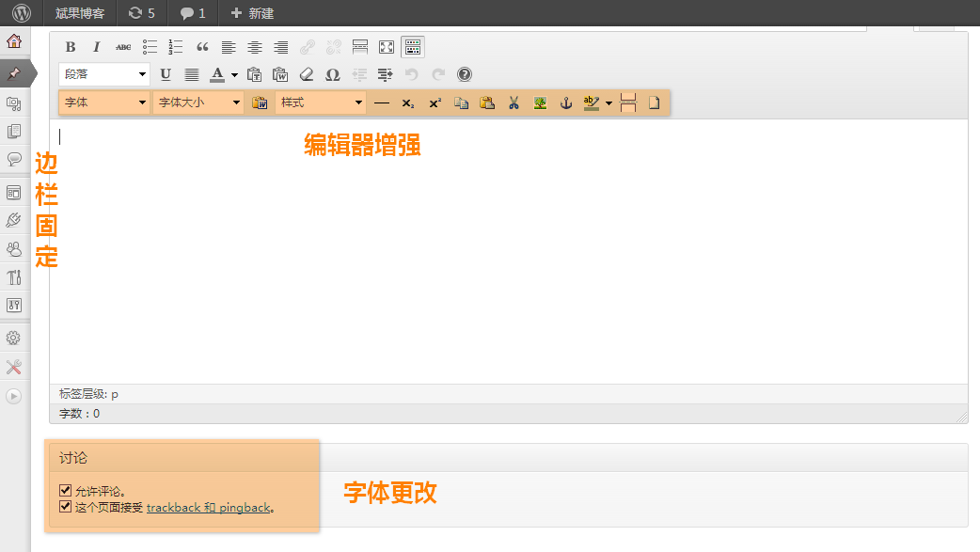Visit the 斌果博客 site menu
980x552 pixels.
(x=80, y=13)
